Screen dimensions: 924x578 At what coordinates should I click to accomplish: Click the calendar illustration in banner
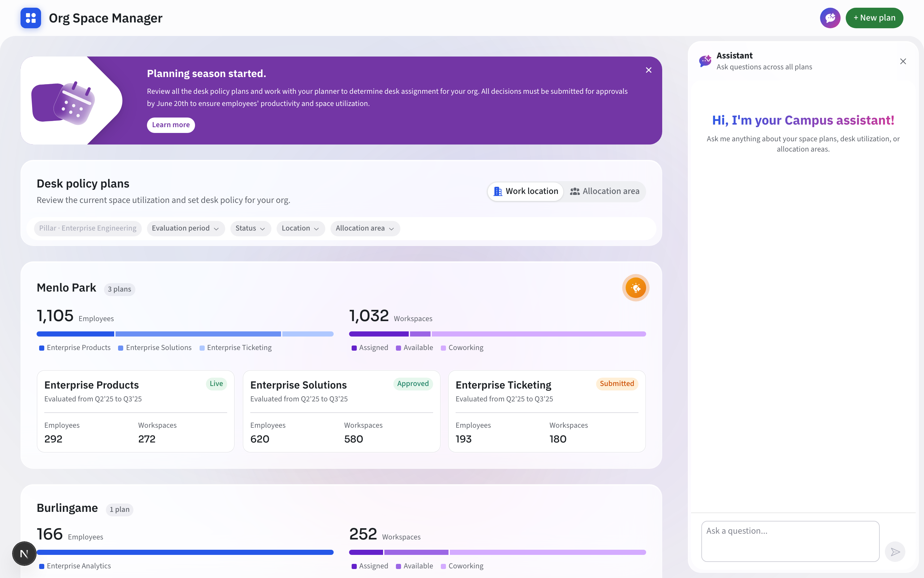coord(63,103)
